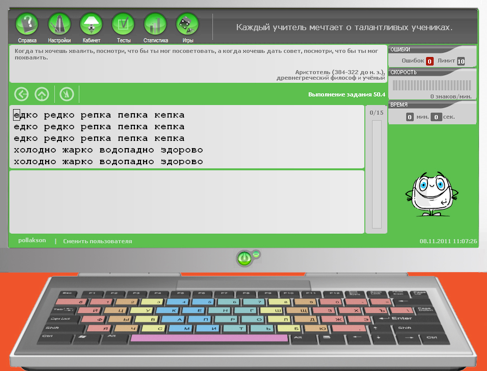
Task: Click the Лимит value box
Action: click(461, 61)
